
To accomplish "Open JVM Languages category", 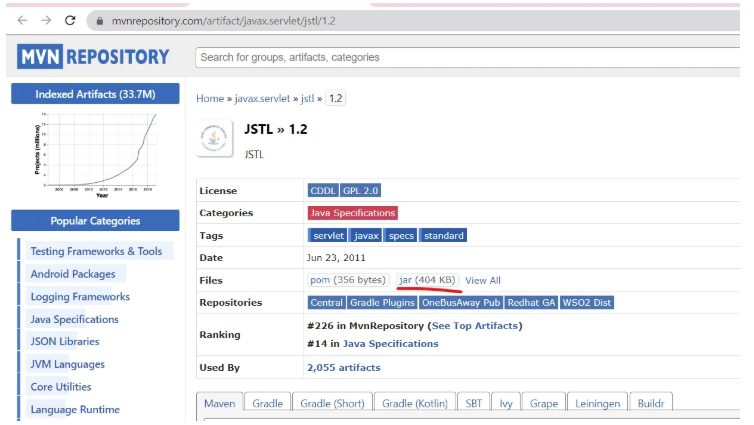I will pyautogui.click(x=68, y=364).
